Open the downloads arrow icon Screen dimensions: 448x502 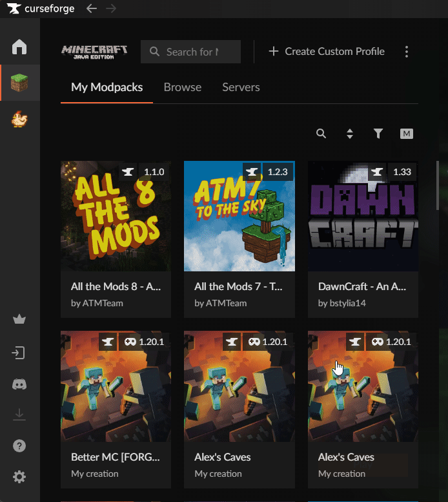(x=19, y=414)
